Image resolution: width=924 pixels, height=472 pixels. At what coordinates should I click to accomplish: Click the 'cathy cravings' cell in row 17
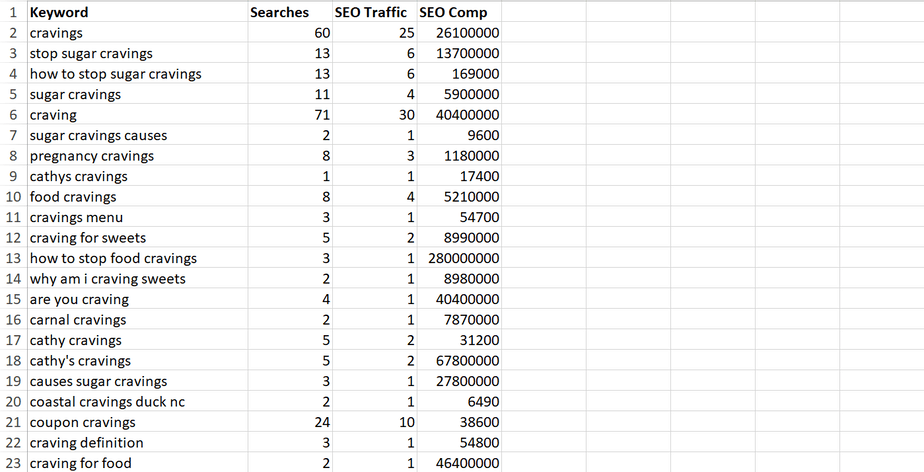click(137, 340)
